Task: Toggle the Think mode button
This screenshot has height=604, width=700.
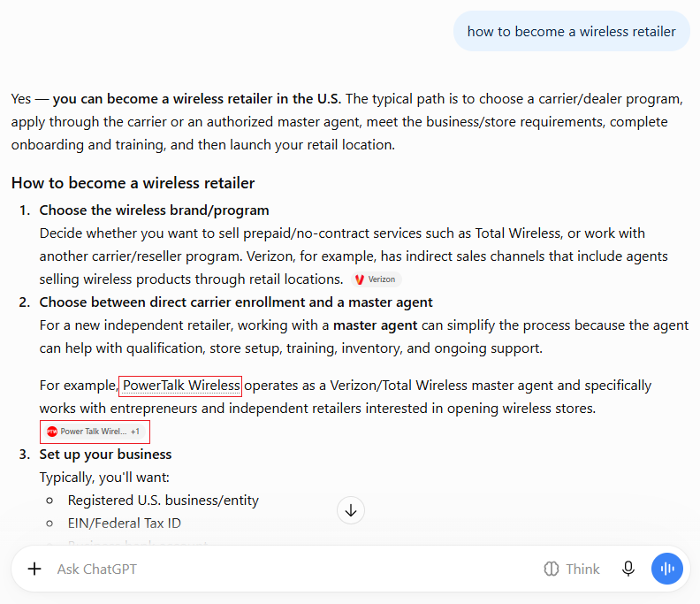Action: (572, 569)
